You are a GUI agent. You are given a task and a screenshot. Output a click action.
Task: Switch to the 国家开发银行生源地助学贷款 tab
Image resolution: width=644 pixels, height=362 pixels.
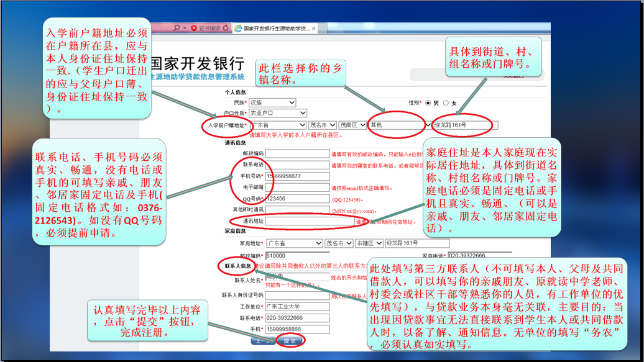pyautogui.click(x=274, y=29)
